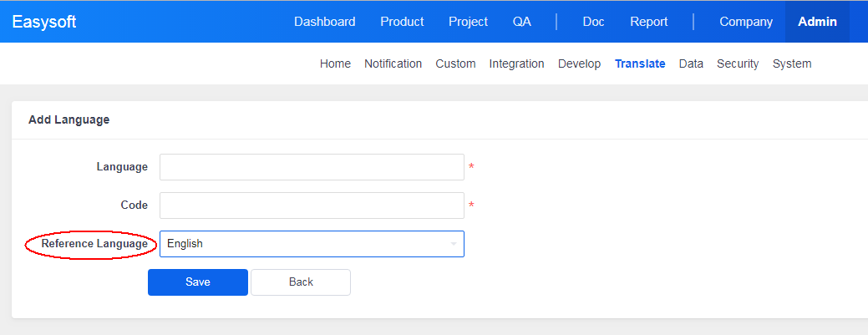This screenshot has width=868, height=335.
Task: Select the Custom submenu tab
Action: tap(455, 63)
